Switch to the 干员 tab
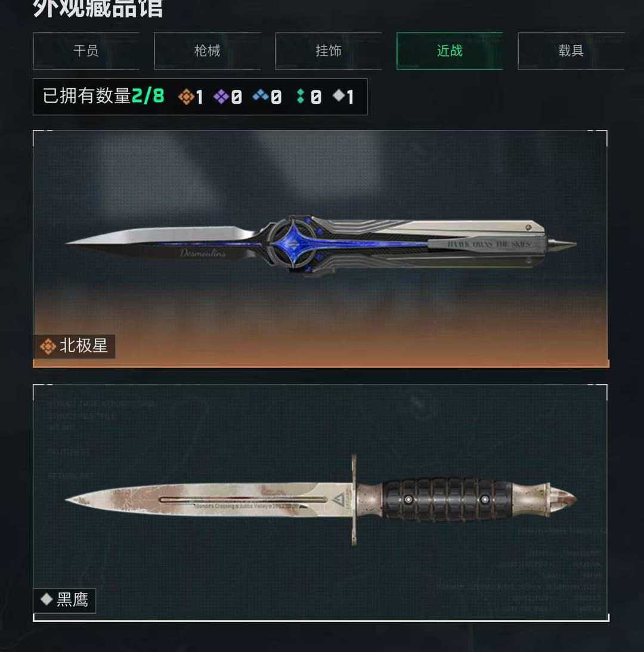Screen dimensions: 644x652 pos(86,51)
